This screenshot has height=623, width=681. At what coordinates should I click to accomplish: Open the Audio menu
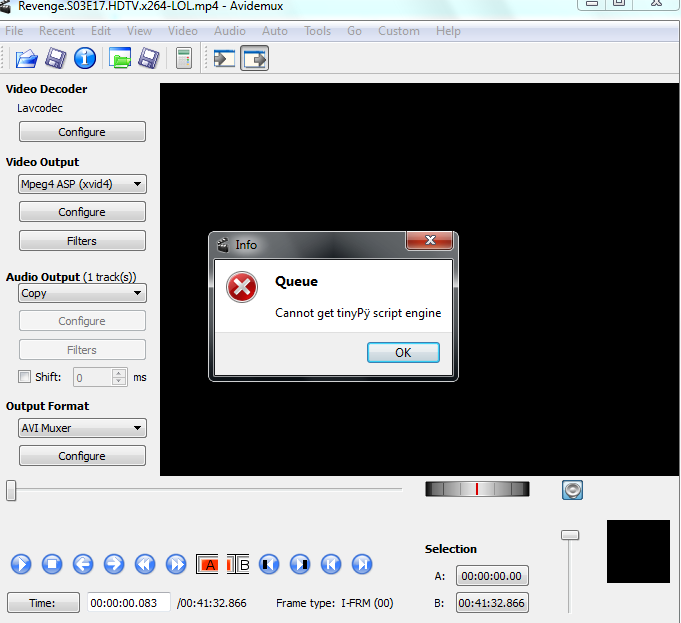click(230, 31)
